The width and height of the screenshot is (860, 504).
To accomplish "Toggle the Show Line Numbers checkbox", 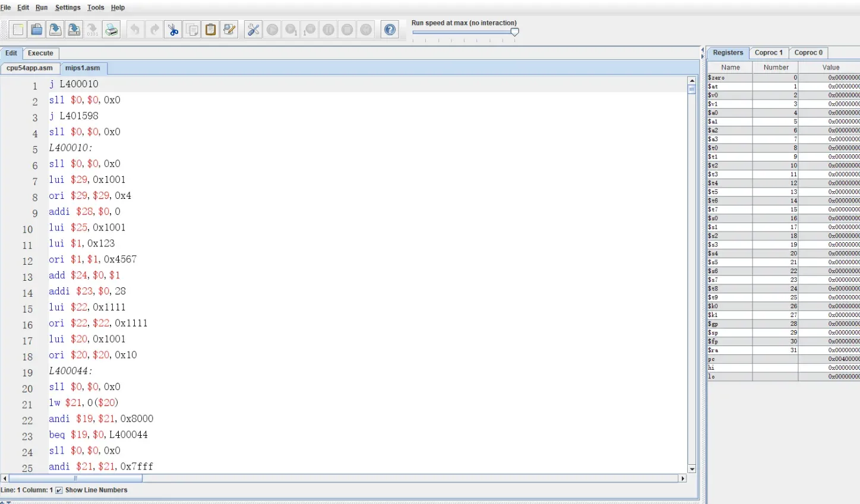I will [59, 490].
